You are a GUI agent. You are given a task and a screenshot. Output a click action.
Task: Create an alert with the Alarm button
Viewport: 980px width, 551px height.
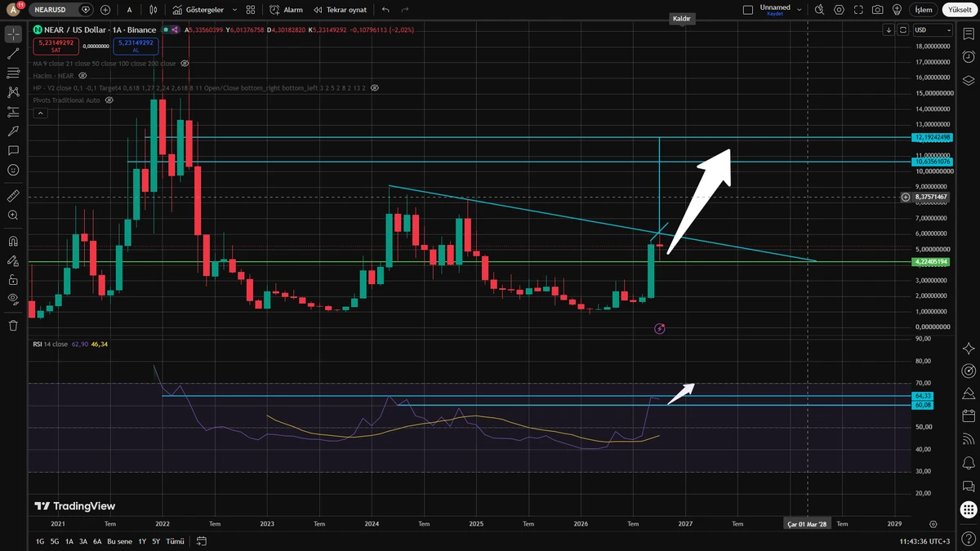286,10
